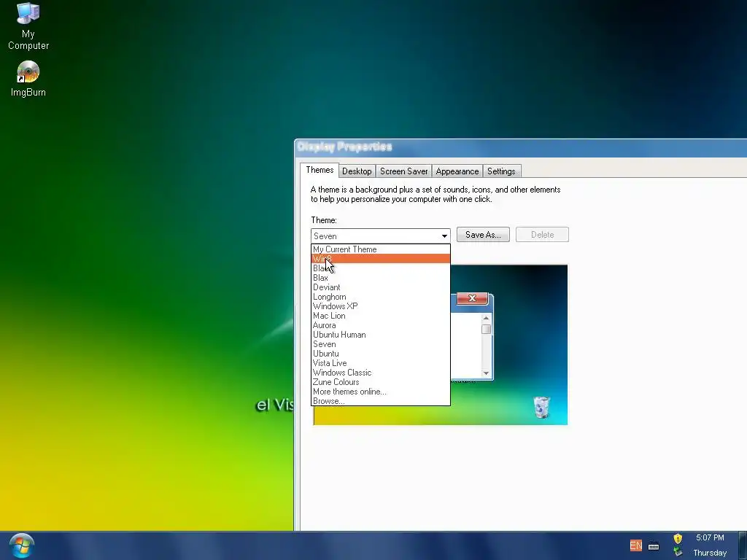The image size is (747, 560).
Task: Open the security shield tray icon
Action: 678,539
